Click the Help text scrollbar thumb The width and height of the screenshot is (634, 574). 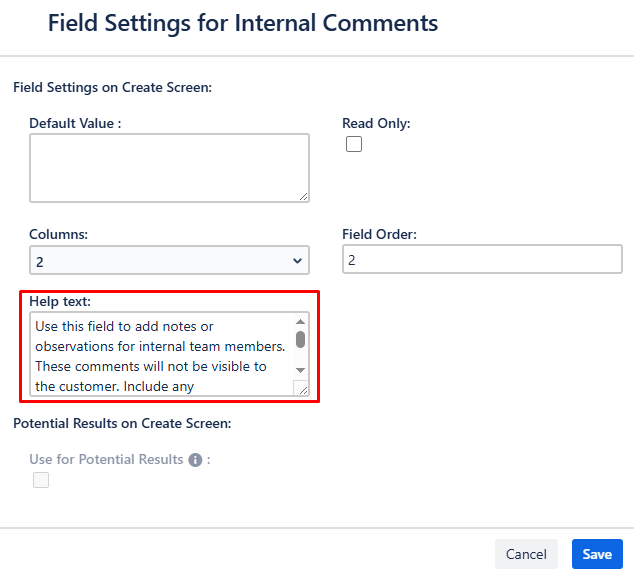300,340
